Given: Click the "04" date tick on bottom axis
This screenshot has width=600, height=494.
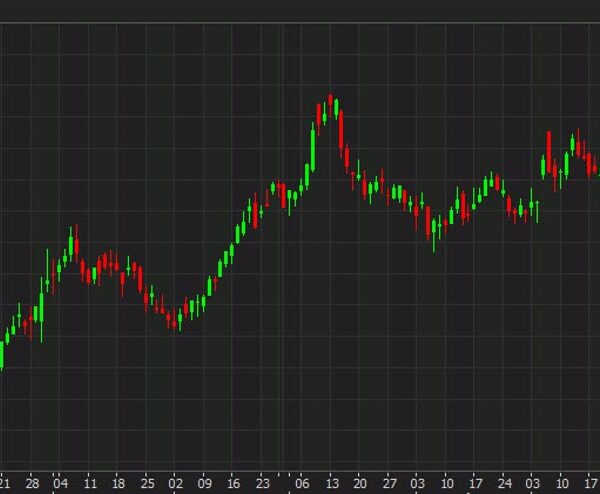Looking at the screenshot, I should click(x=61, y=479).
